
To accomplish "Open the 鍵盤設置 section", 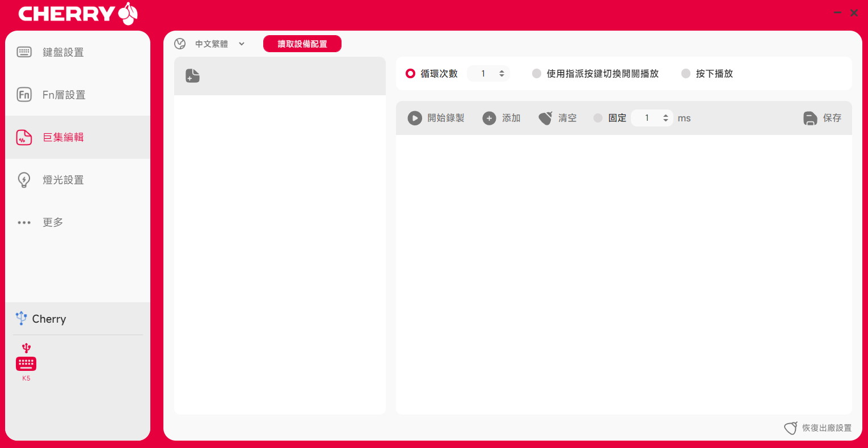I will [x=78, y=52].
